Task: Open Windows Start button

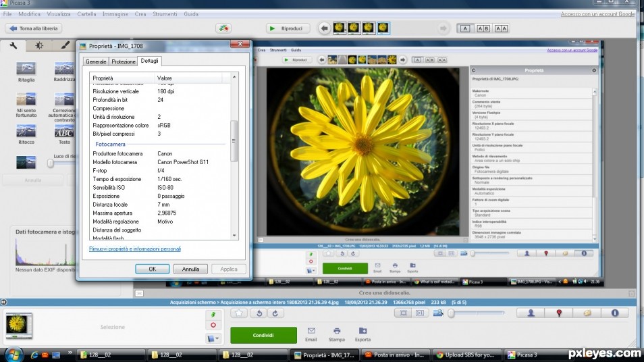Action: [x=14, y=355]
